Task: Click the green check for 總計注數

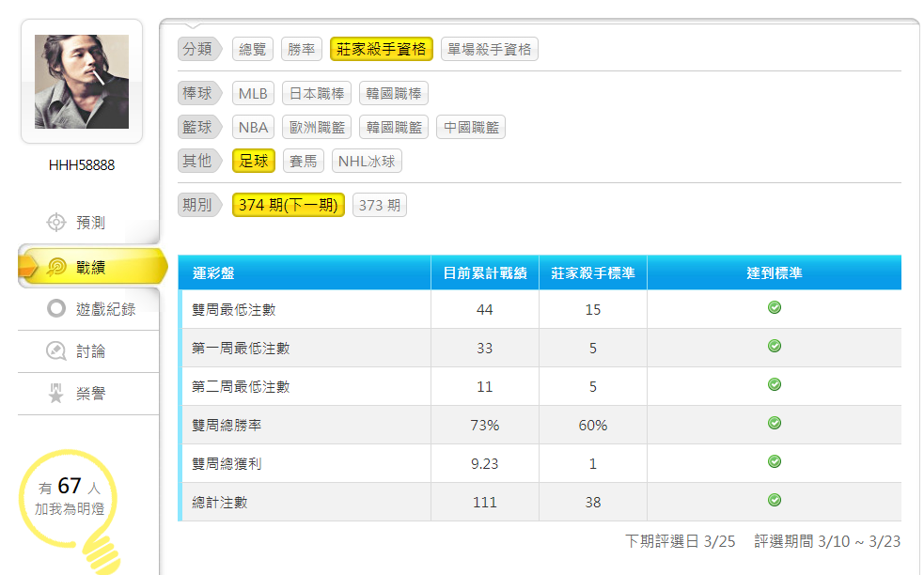Action: (x=775, y=500)
